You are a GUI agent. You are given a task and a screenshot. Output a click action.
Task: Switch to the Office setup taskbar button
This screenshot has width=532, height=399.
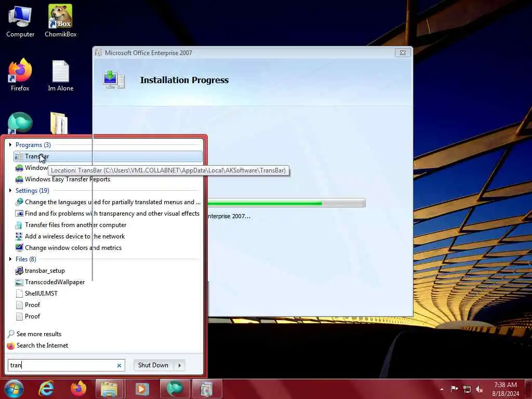click(x=207, y=389)
